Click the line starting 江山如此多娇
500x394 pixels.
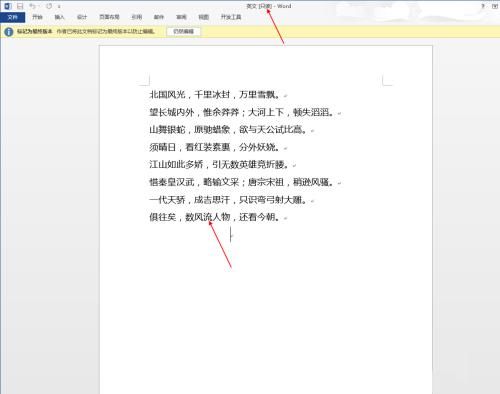pos(220,165)
